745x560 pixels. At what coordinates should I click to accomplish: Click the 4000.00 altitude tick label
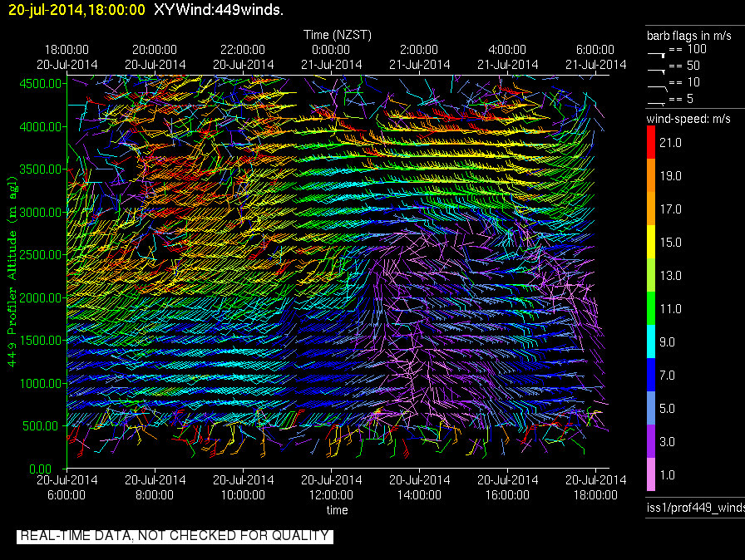[41, 127]
